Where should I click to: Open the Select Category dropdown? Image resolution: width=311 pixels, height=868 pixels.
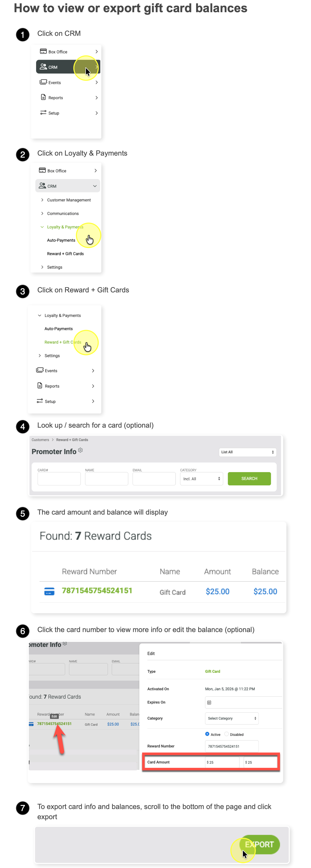coord(231,719)
